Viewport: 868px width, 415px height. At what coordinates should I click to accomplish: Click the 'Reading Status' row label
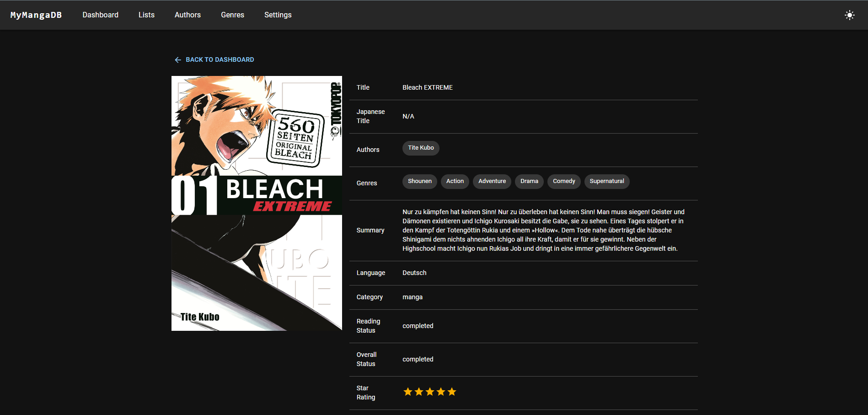369,326
